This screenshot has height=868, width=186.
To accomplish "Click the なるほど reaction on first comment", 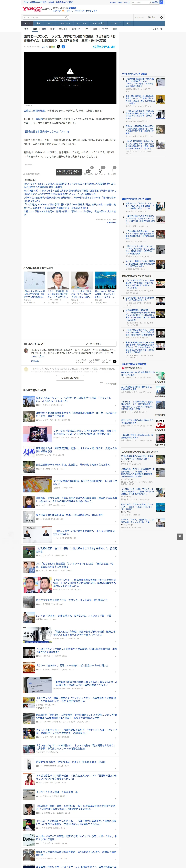I will [x=94, y=361].
